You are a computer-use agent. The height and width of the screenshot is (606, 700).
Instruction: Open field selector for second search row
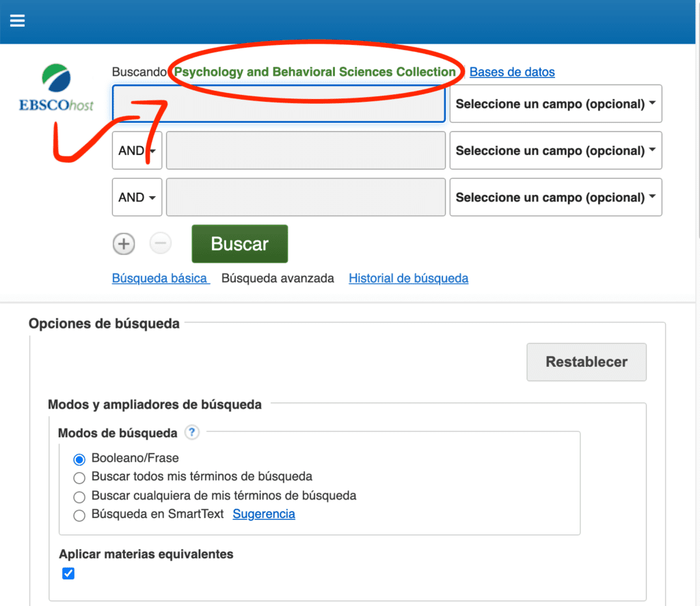[555, 150]
